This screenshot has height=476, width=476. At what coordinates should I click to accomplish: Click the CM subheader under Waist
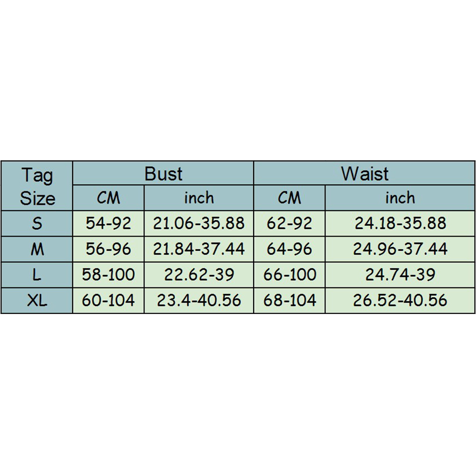coord(289,198)
